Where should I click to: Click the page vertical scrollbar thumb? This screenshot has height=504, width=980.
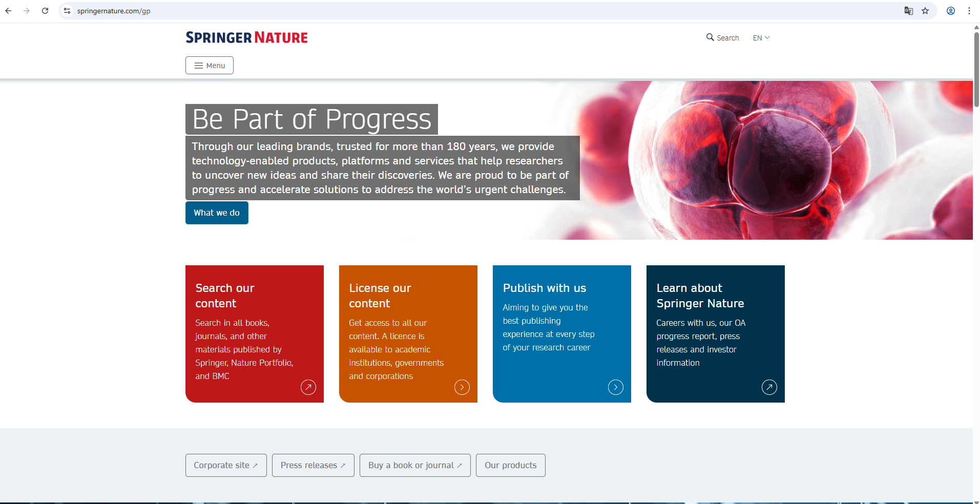(x=976, y=69)
